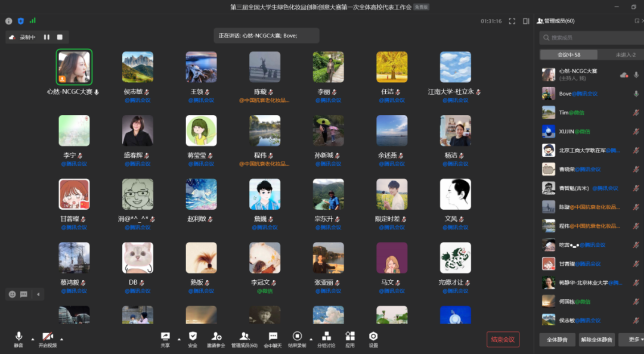This screenshot has height=354, width=644.
Task: Collapse the reaction bar with the left arrow
Action: coord(38,294)
